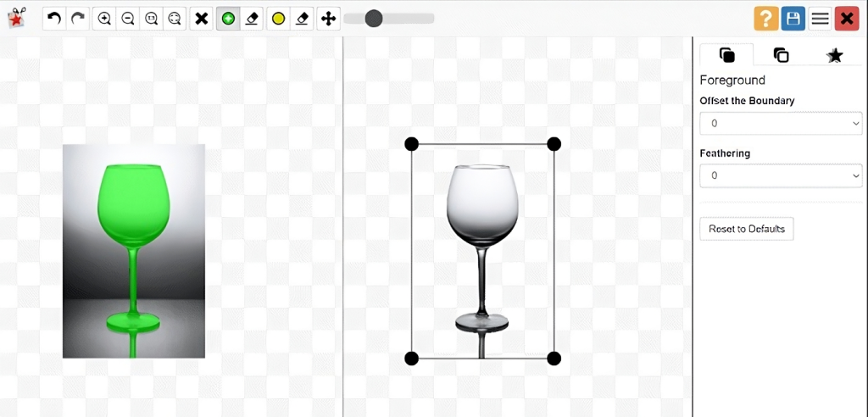Click the bottom-left crop handle
This screenshot has width=868, height=417.
click(411, 359)
